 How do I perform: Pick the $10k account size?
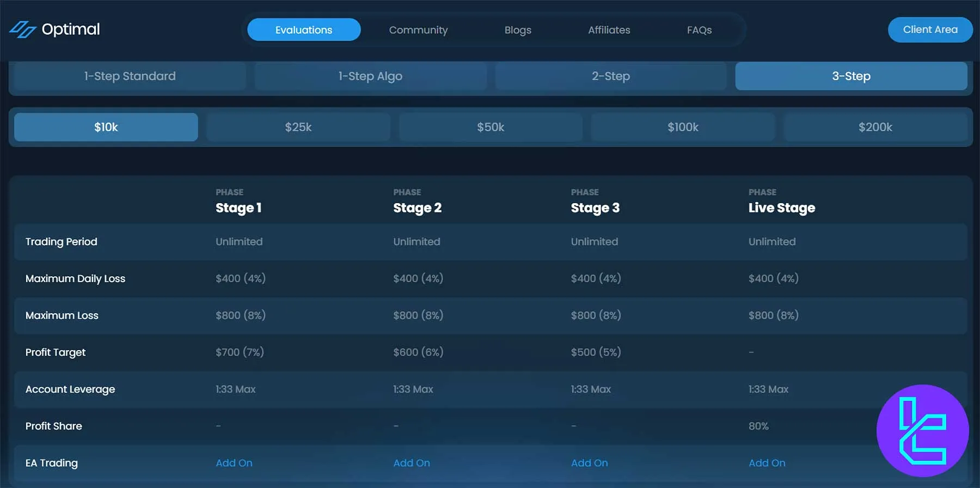coord(106,127)
